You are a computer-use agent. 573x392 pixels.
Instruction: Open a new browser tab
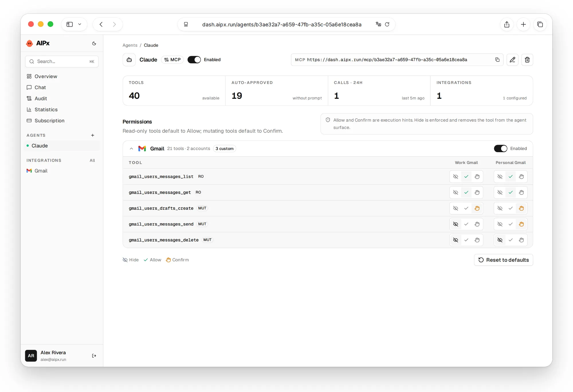523,24
